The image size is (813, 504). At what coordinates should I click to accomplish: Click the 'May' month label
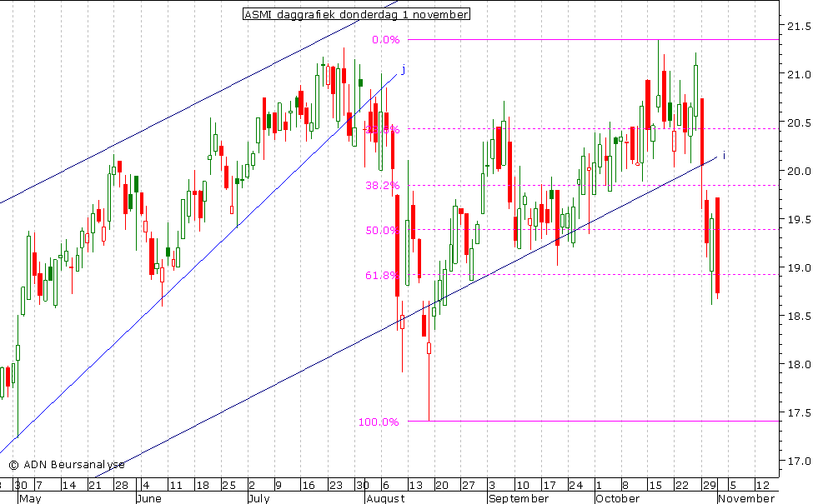click(30, 498)
